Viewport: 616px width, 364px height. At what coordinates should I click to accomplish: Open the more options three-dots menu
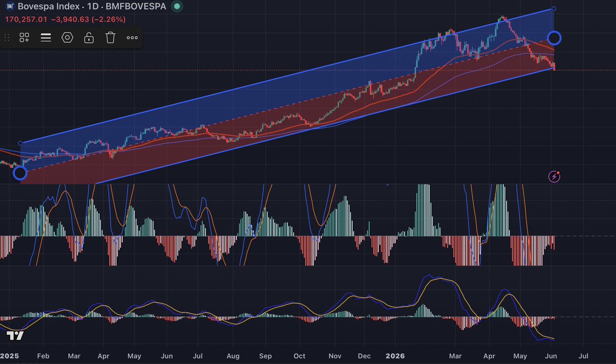[132, 37]
